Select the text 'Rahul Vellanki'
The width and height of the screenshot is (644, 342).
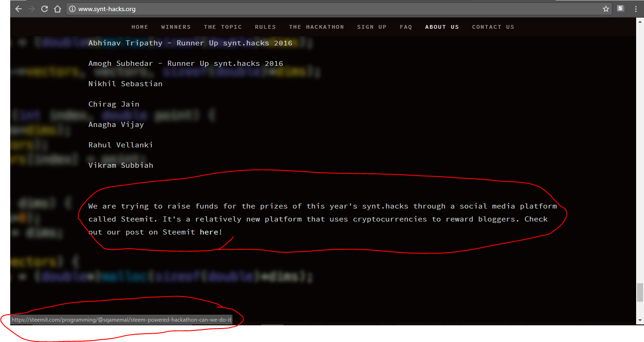121,145
